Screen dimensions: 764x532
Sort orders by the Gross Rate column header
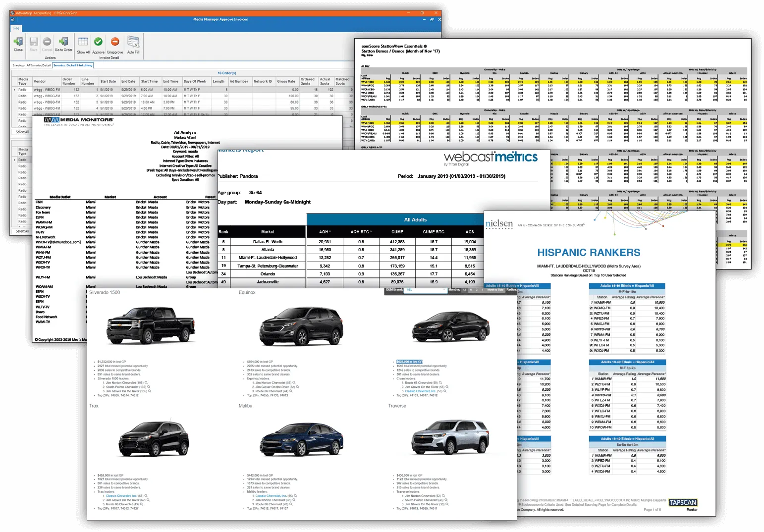(286, 81)
